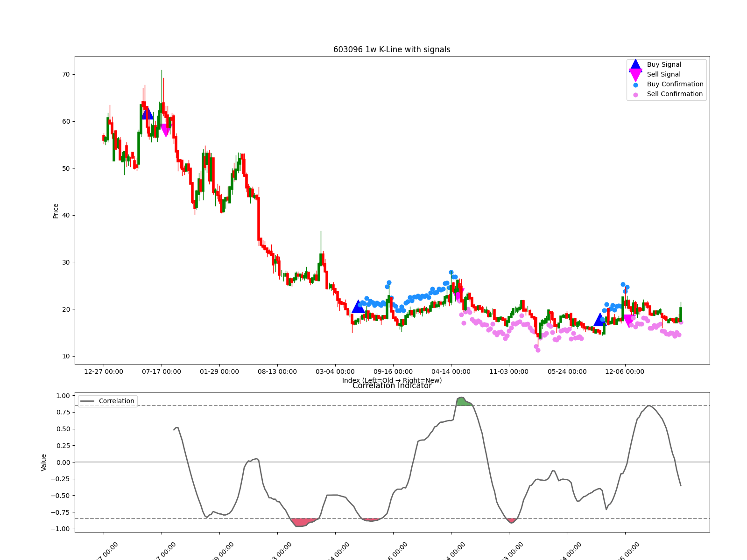Click the correlation tick label 0.00
This screenshot has width=747, height=560.
click(x=63, y=462)
